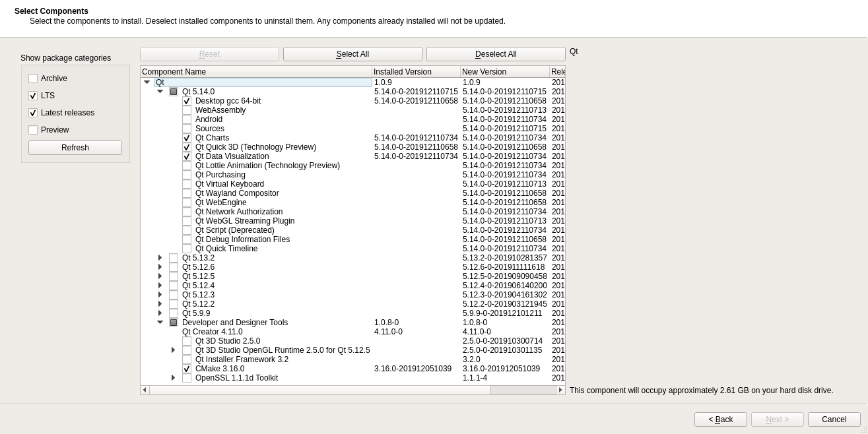Collapse the Qt 5.14.0 node
Image resolution: width=868 pixels, height=434 pixels.
click(160, 92)
